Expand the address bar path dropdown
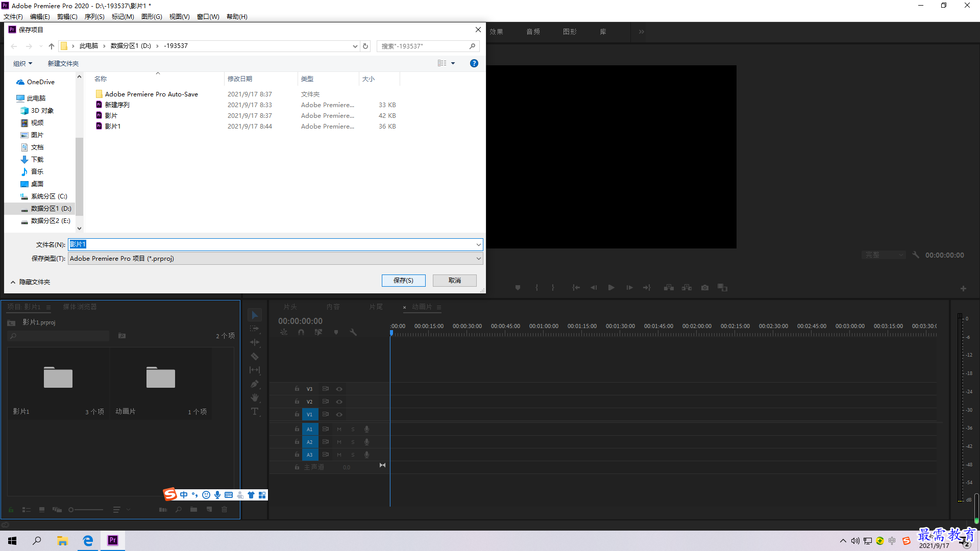980x551 pixels. (x=355, y=46)
